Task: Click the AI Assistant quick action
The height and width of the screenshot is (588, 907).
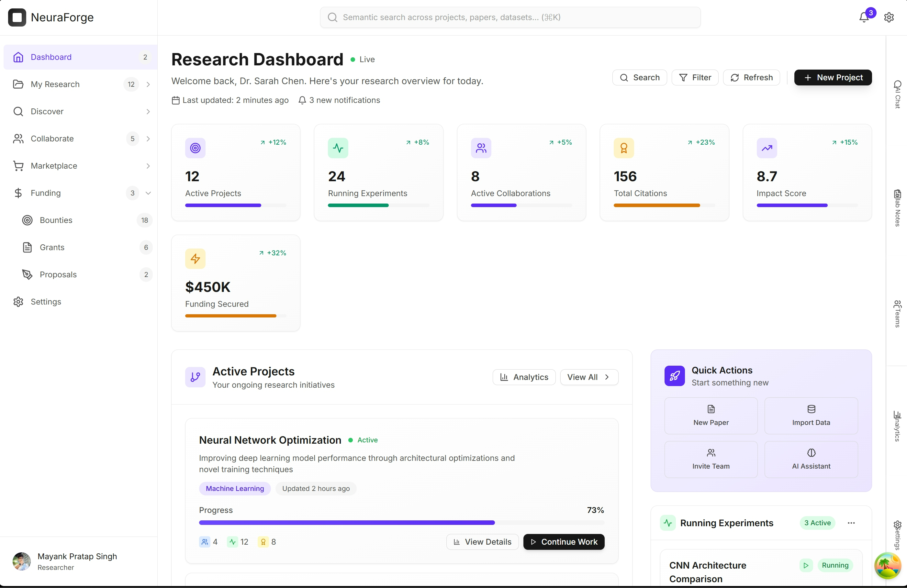Action: click(x=811, y=459)
